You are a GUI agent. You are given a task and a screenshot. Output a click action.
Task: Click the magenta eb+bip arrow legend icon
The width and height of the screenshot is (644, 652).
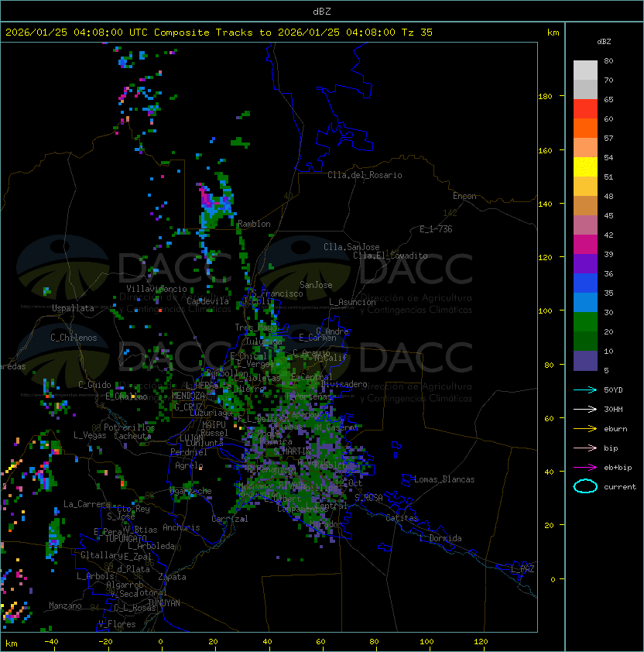pos(585,468)
